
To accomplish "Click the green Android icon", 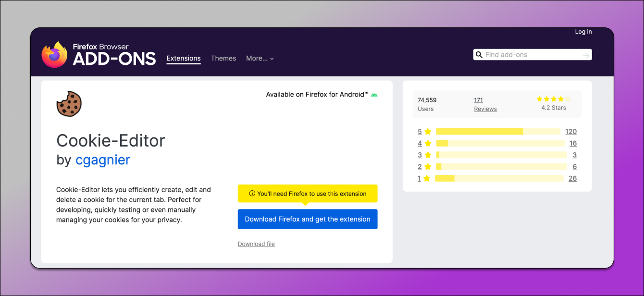I will pyautogui.click(x=374, y=95).
